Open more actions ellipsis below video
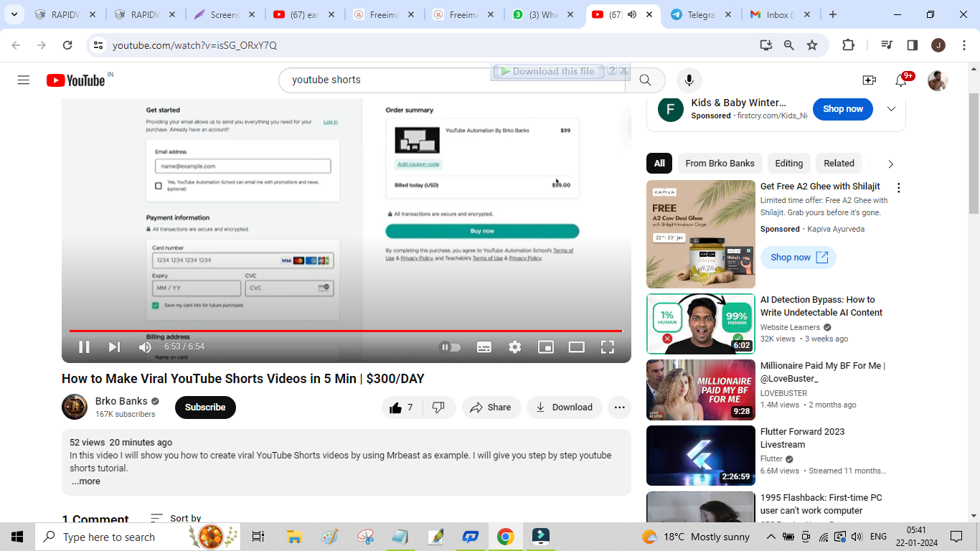Screen dimensions: 980x551 pyautogui.click(x=619, y=408)
